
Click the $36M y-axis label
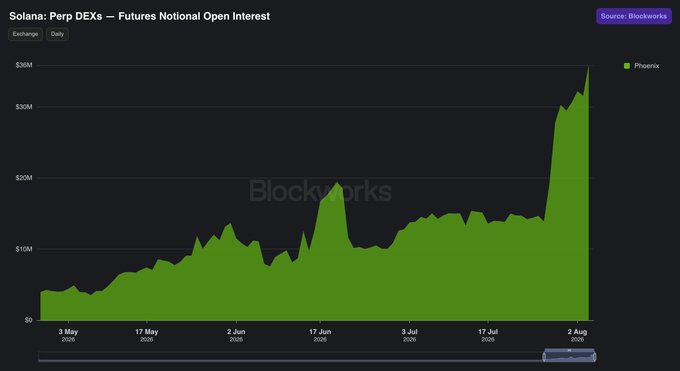tap(24, 65)
